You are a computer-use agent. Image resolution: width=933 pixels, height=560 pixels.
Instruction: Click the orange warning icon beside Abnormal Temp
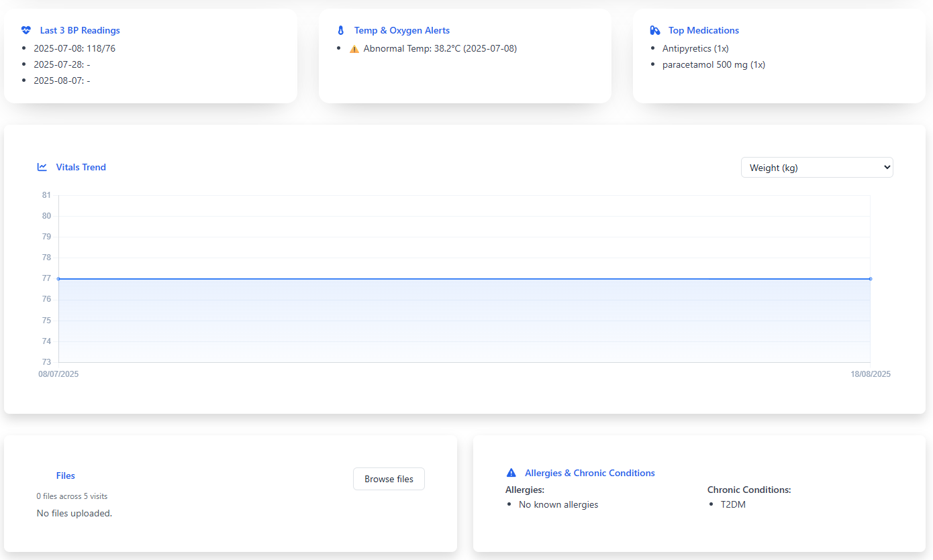(x=354, y=49)
